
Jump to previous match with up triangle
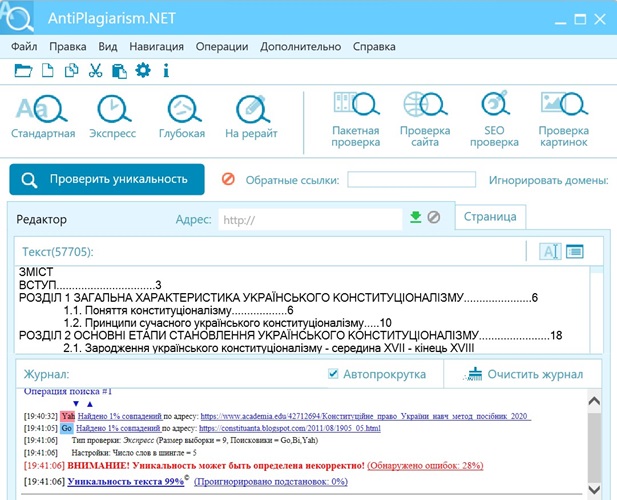(90, 404)
